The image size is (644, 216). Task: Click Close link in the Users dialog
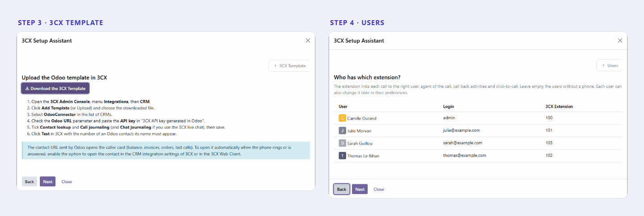coord(379,189)
